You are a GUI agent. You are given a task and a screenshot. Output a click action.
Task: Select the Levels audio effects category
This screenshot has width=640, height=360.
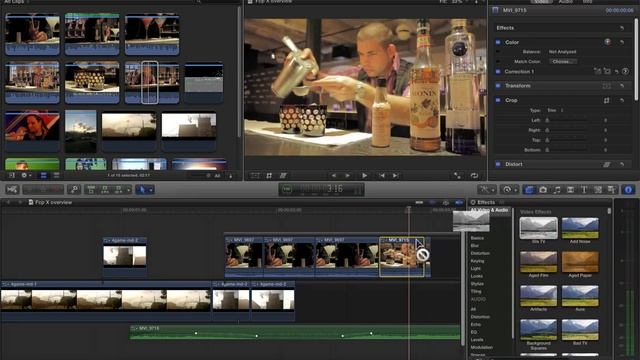click(x=477, y=340)
